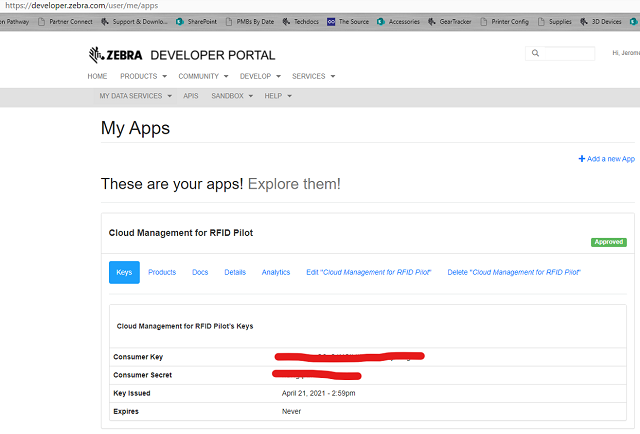Click into the search input field
The height and width of the screenshot is (434, 640).
[x=567, y=53]
